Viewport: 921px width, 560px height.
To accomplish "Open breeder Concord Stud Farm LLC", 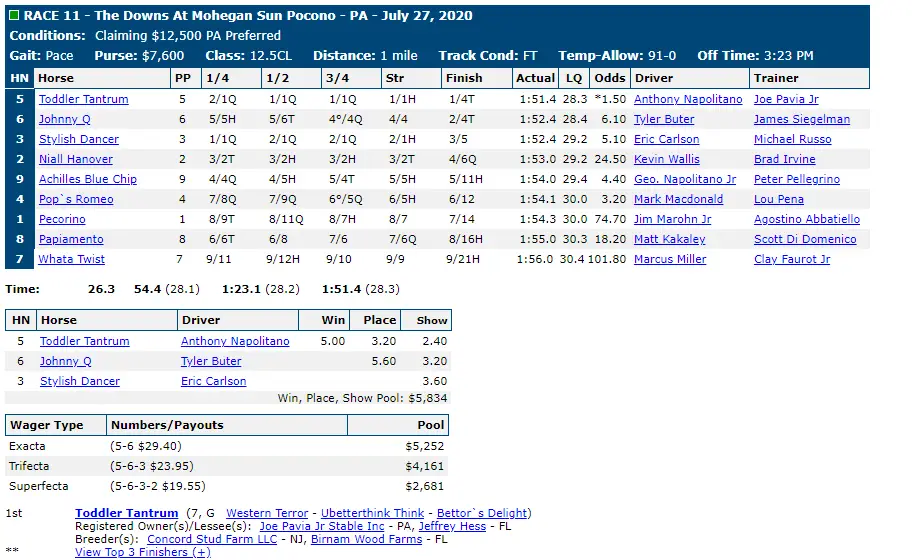I will (212, 539).
